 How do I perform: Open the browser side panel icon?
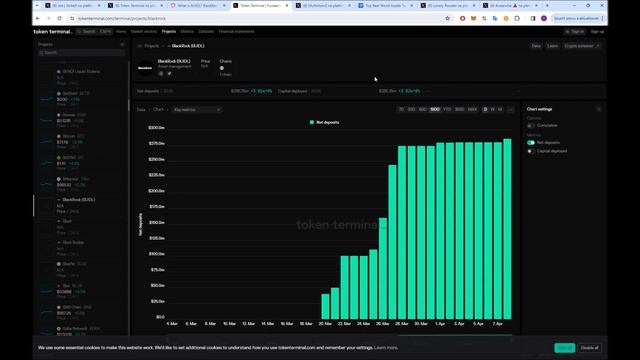tap(533, 18)
